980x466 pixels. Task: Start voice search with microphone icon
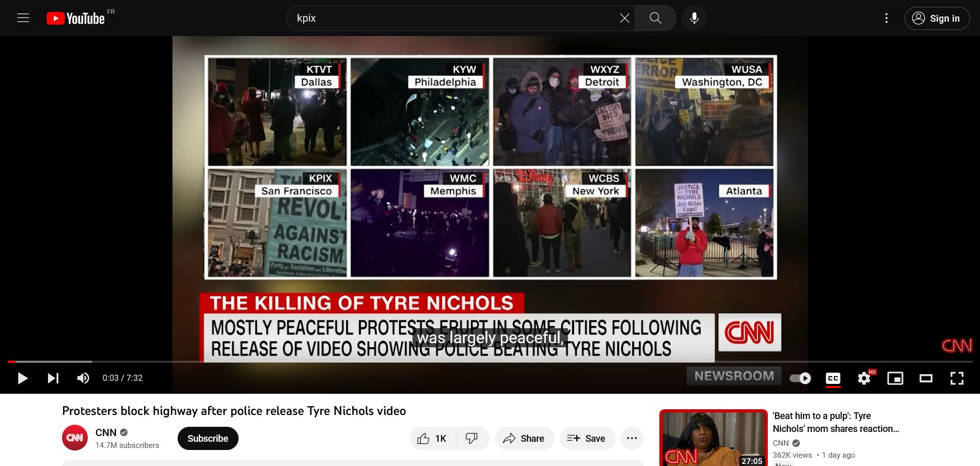[x=694, y=18]
